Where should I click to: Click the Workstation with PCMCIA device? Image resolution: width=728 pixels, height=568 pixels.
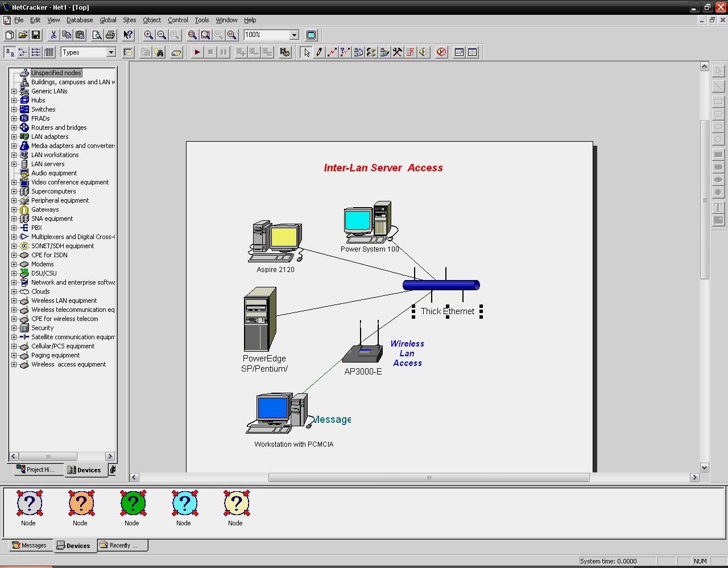[279, 413]
